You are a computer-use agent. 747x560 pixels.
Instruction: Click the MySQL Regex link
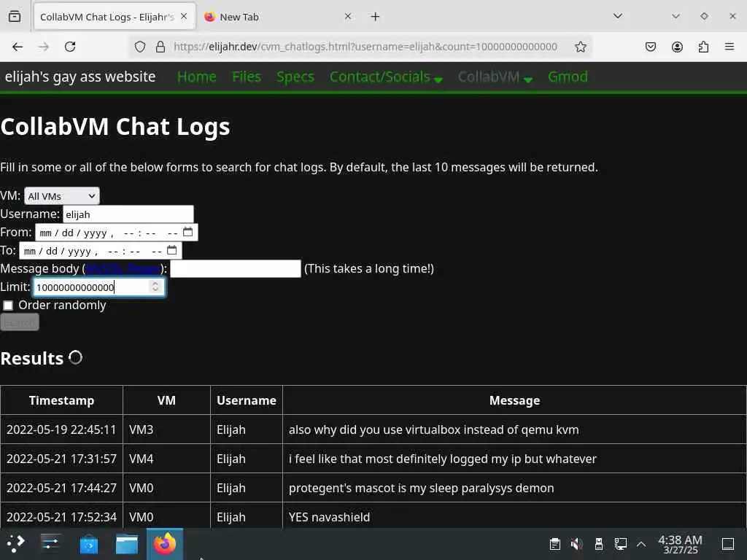pyautogui.click(x=123, y=268)
